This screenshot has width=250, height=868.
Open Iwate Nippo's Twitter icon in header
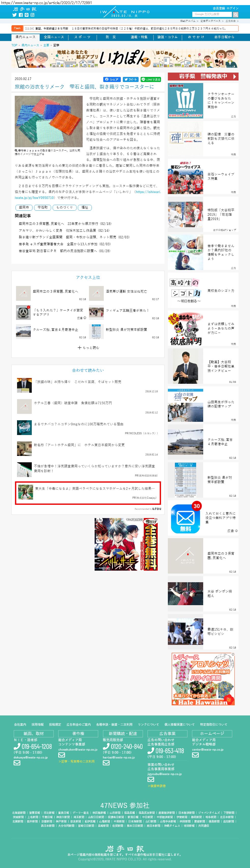[x=14, y=15]
